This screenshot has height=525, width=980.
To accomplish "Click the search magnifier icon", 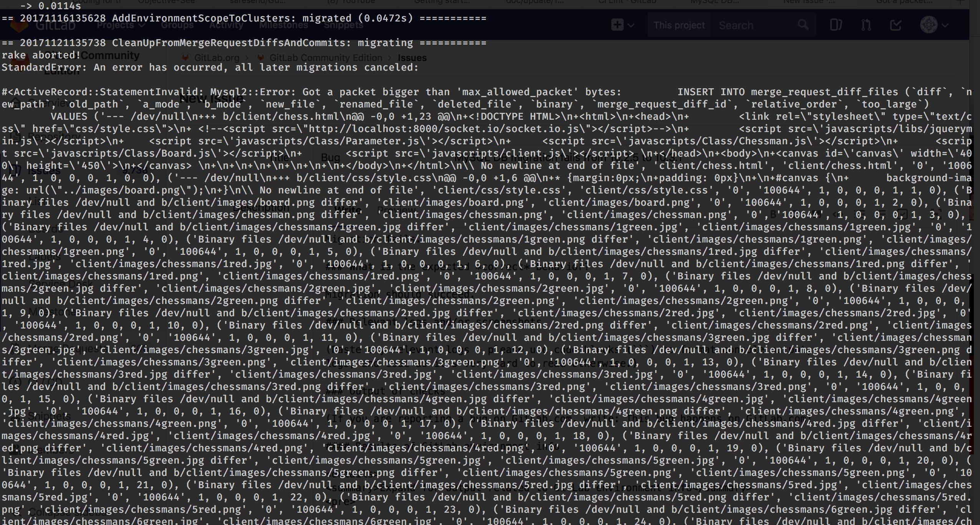I will (803, 25).
